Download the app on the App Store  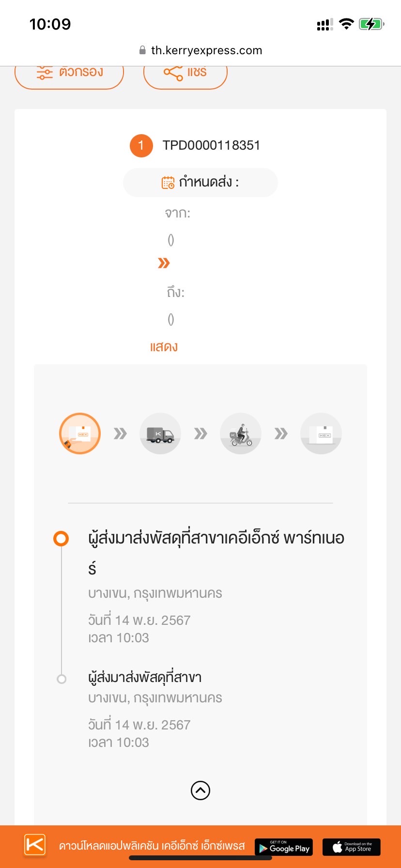click(x=352, y=847)
